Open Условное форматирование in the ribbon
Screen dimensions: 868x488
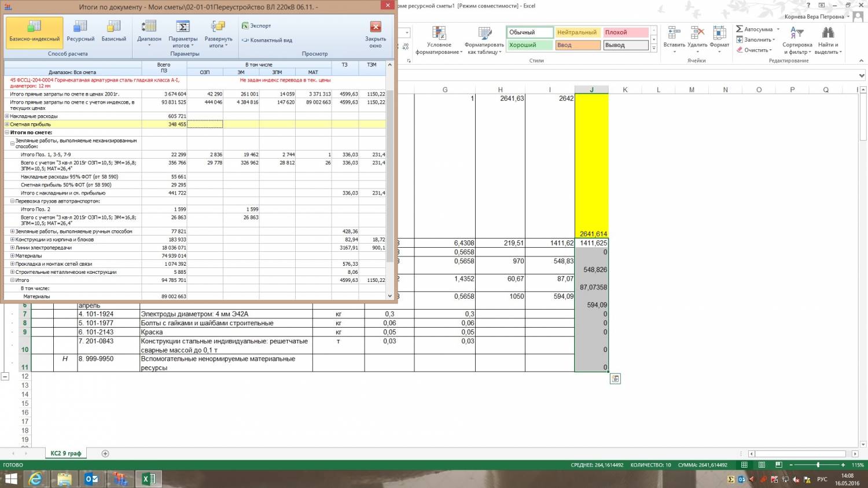(x=439, y=39)
